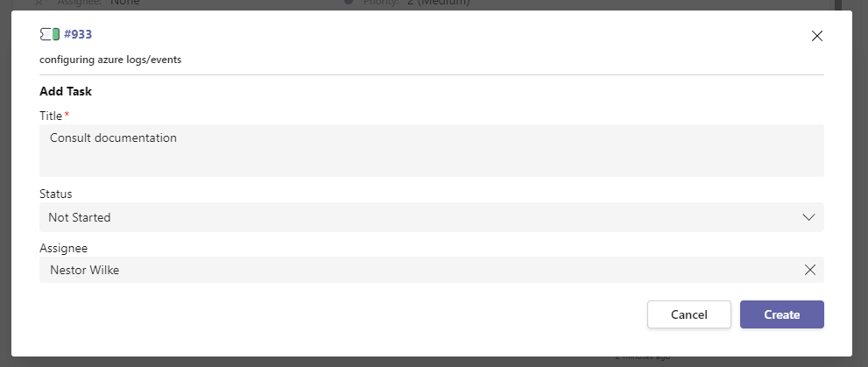Click the Assignee field label
The image size is (868, 367).
(x=64, y=248)
